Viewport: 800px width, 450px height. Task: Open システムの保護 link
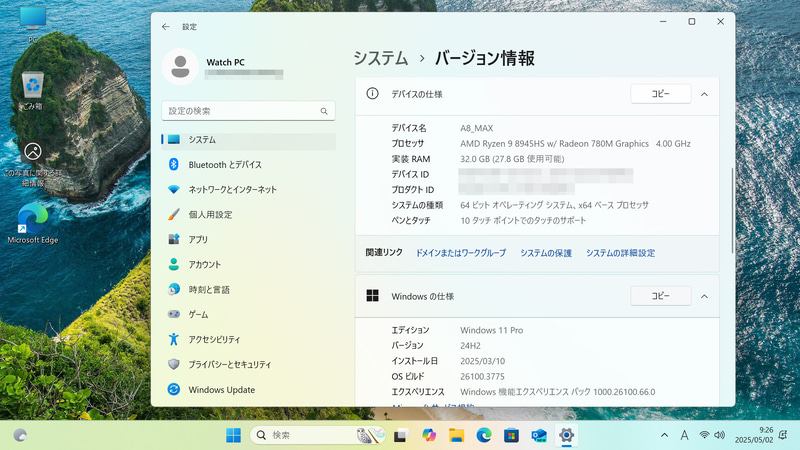pos(545,253)
